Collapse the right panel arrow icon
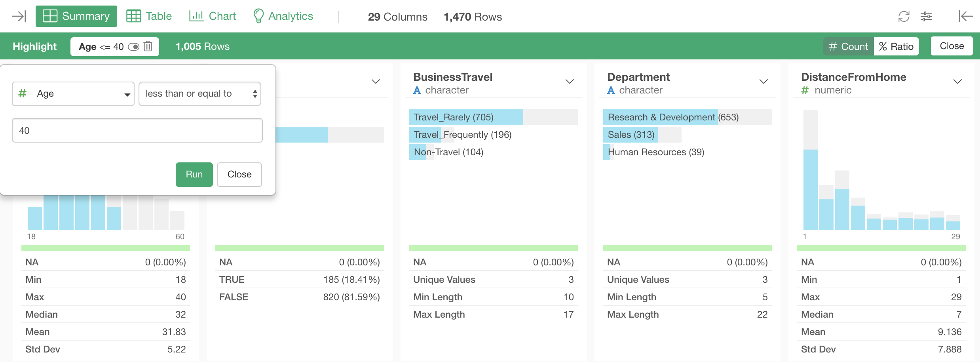Screen dimensions: 980x362 click(965, 16)
